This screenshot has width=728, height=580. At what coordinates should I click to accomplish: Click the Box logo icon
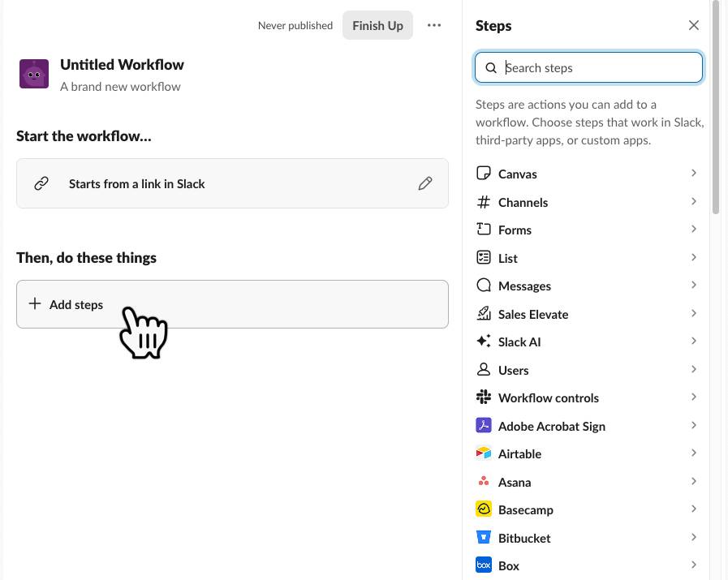[x=484, y=565]
